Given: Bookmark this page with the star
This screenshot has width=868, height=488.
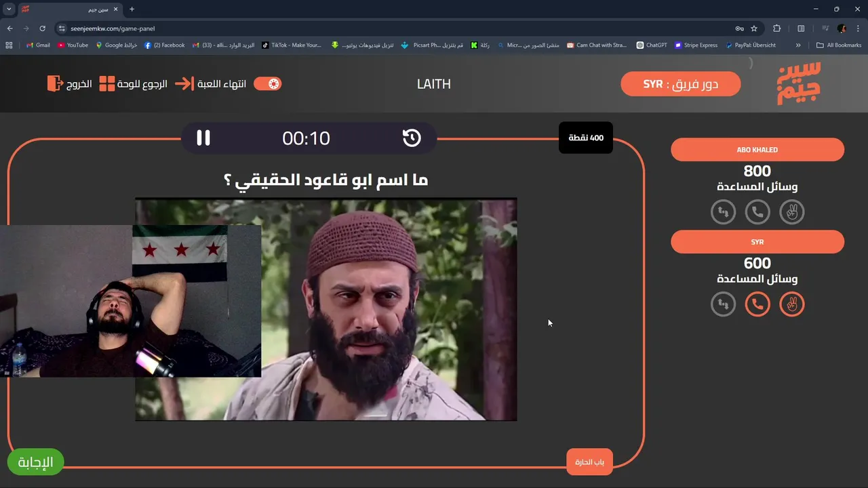Looking at the screenshot, I should 754,28.
